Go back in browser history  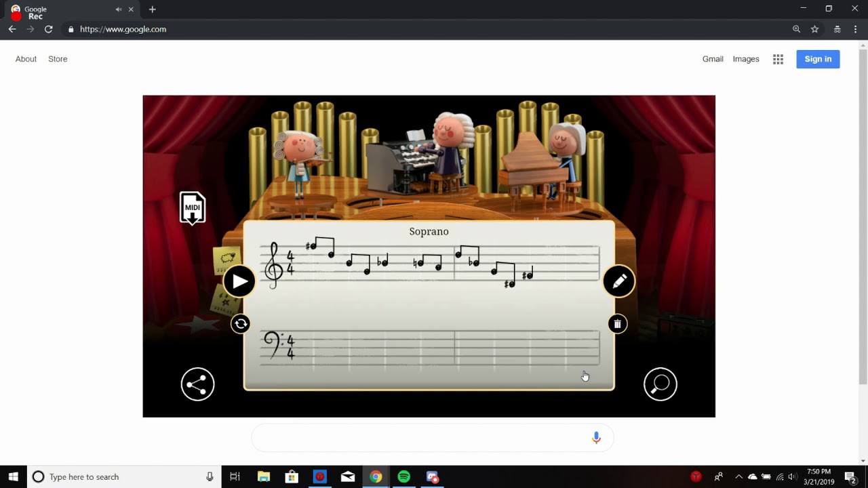[x=12, y=29]
